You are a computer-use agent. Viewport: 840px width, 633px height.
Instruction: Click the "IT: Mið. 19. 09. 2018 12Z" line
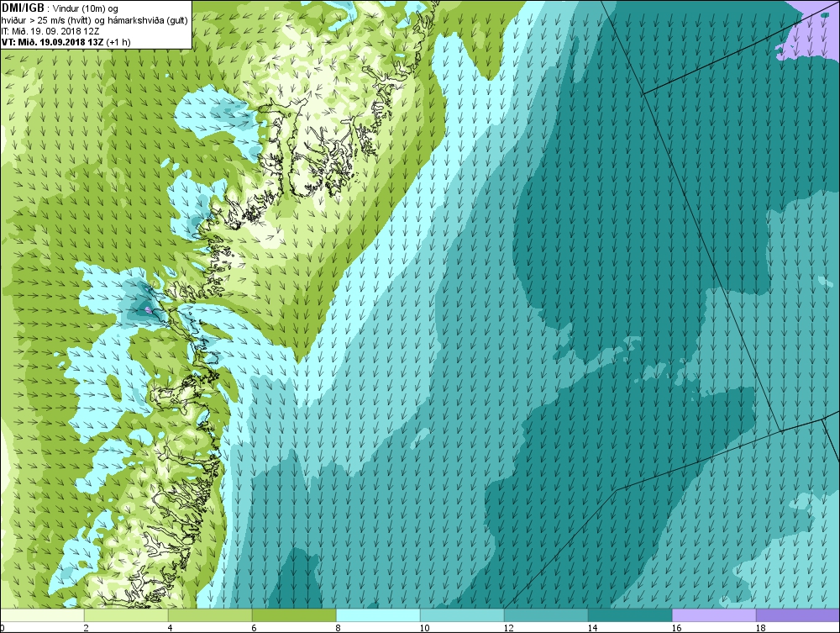pyautogui.click(x=50, y=31)
